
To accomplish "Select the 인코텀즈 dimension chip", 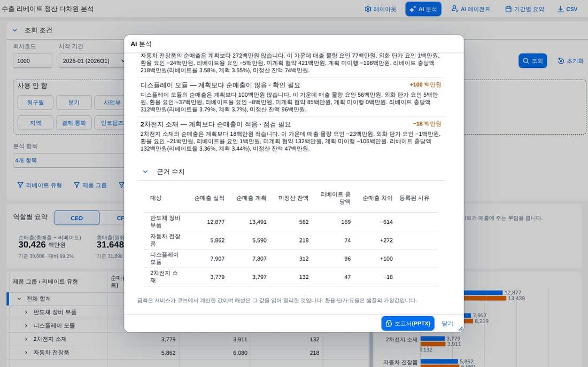I will point(110,123).
